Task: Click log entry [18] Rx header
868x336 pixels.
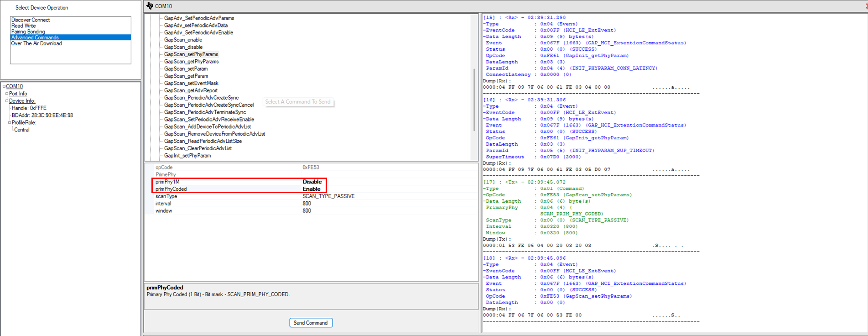Action: coord(525,258)
